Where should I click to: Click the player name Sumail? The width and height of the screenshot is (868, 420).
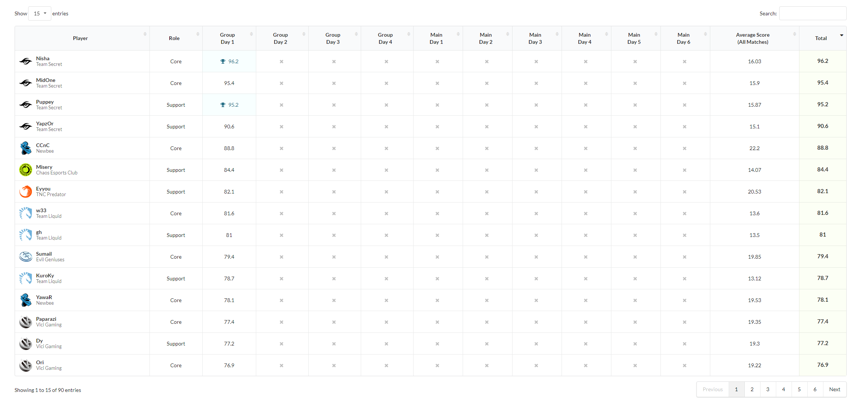point(44,254)
